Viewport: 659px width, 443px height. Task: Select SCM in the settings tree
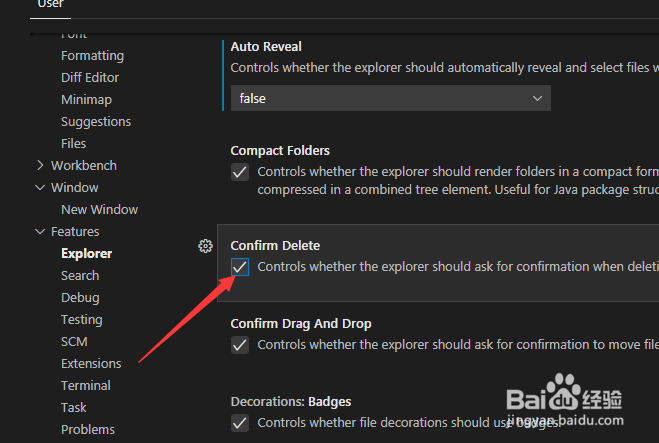tap(74, 342)
